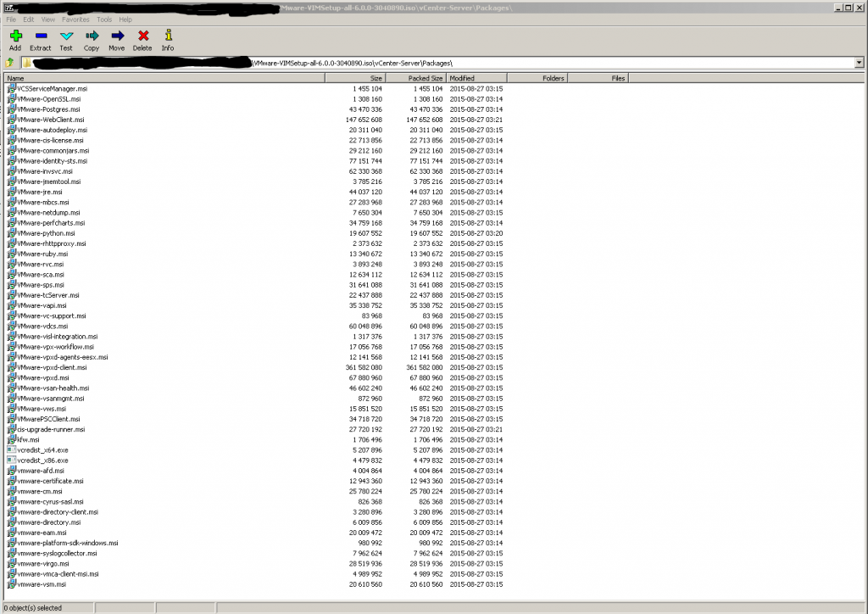
Task: Select VMware-autodeploy.msi file name
Action: pyautogui.click(x=52, y=130)
